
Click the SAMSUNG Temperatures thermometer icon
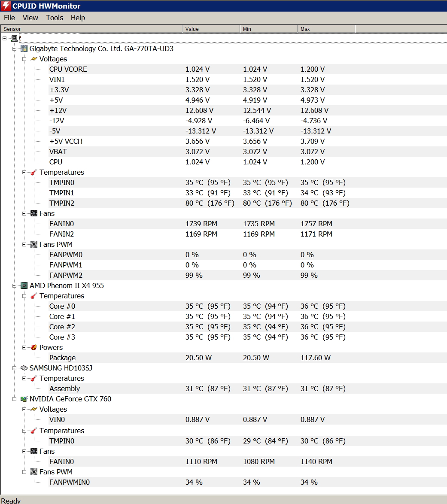(34, 378)
